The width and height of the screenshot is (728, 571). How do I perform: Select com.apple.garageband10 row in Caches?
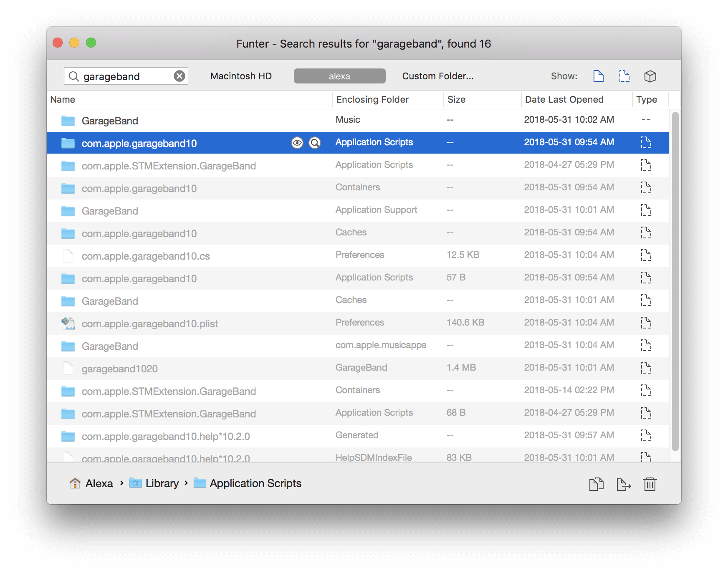pos(358,233)
